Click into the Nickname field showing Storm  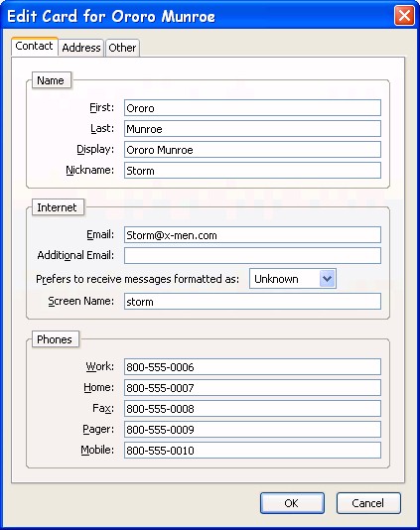pos(252,171)
